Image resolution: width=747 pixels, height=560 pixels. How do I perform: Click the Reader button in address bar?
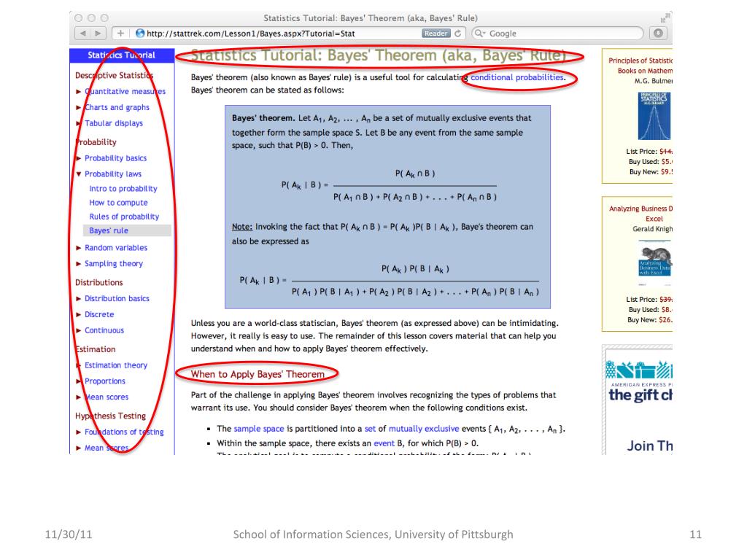[436, 34]
